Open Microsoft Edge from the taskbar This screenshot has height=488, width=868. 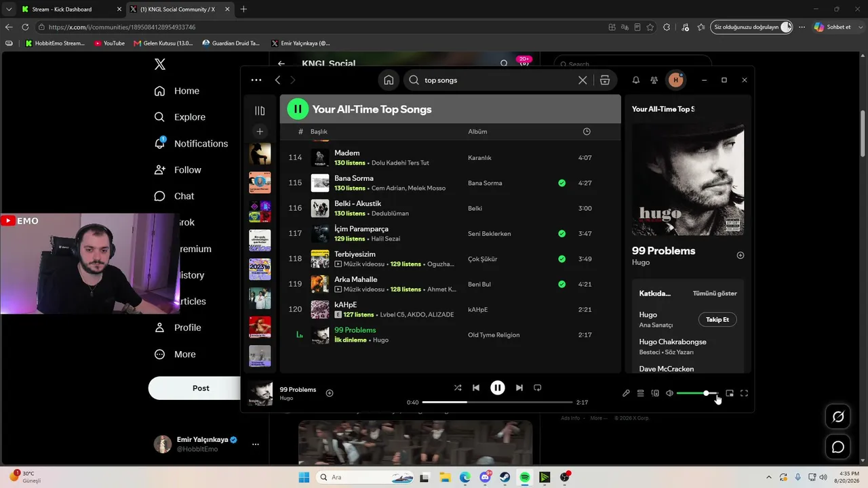point(465,477)
